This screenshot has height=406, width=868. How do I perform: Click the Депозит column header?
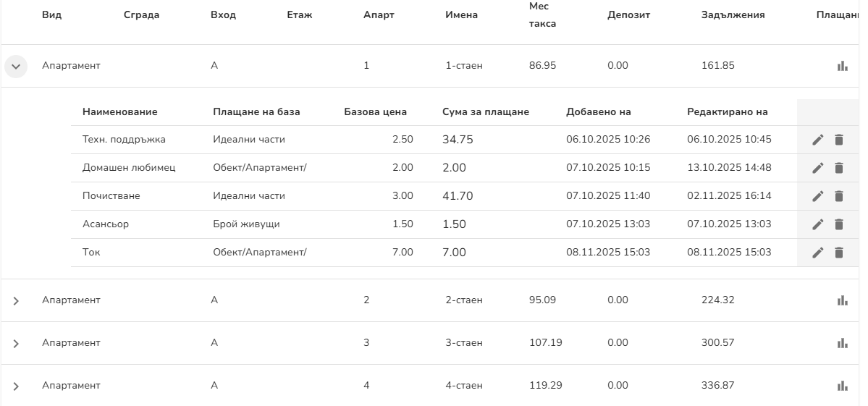coord(628,15)
